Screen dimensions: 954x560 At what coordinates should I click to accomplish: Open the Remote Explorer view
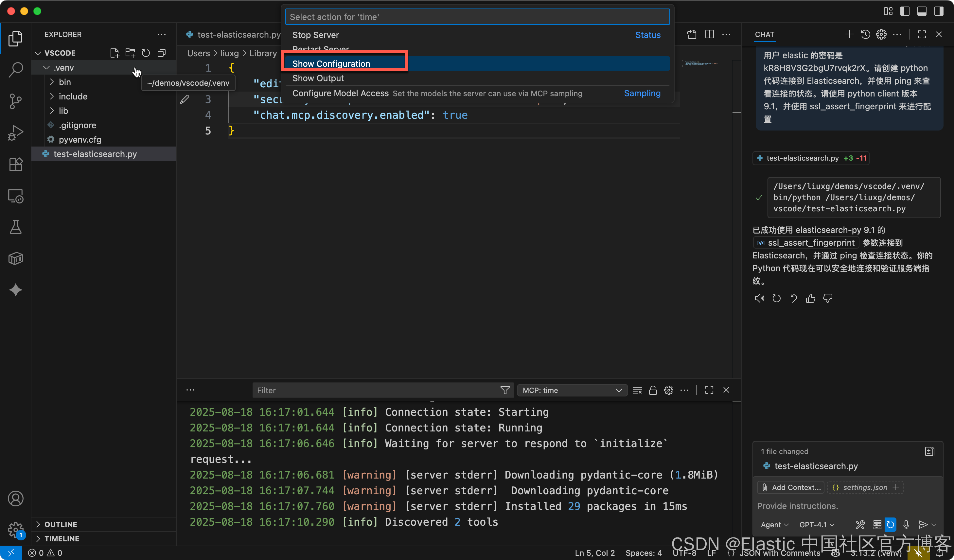click(15, 196)
